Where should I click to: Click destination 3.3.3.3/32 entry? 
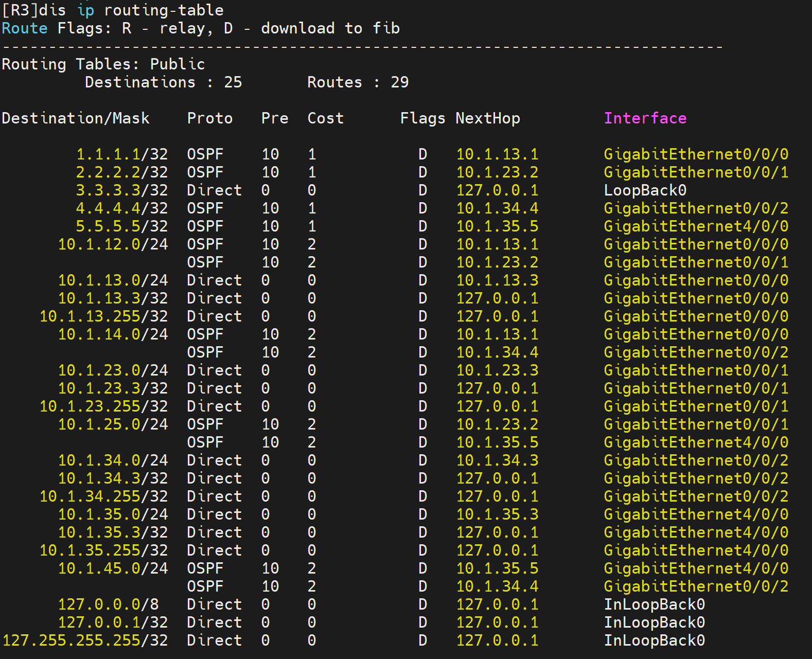122,190
